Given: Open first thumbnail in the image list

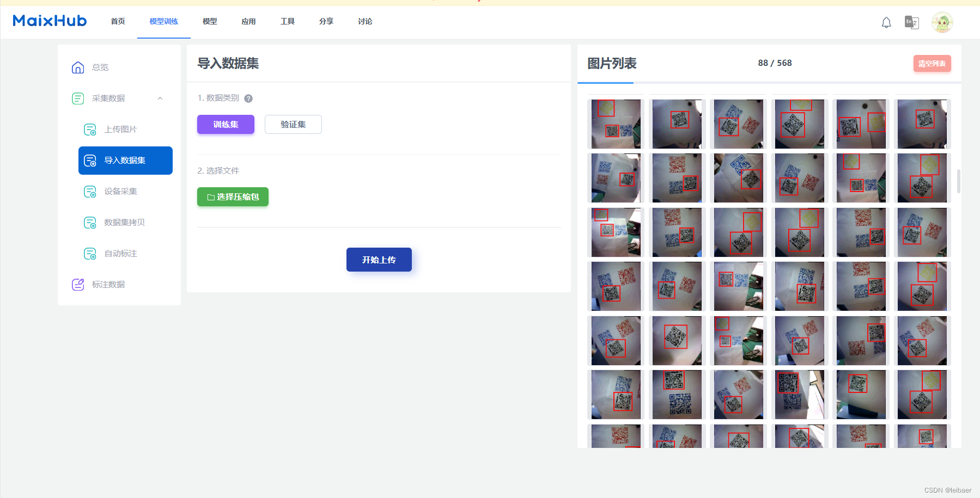Looking at the screenshot, I should pos(616,124).
